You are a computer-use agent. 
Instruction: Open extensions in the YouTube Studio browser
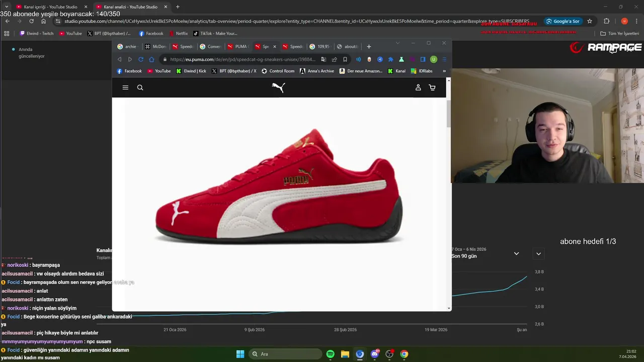pos(606,21)
